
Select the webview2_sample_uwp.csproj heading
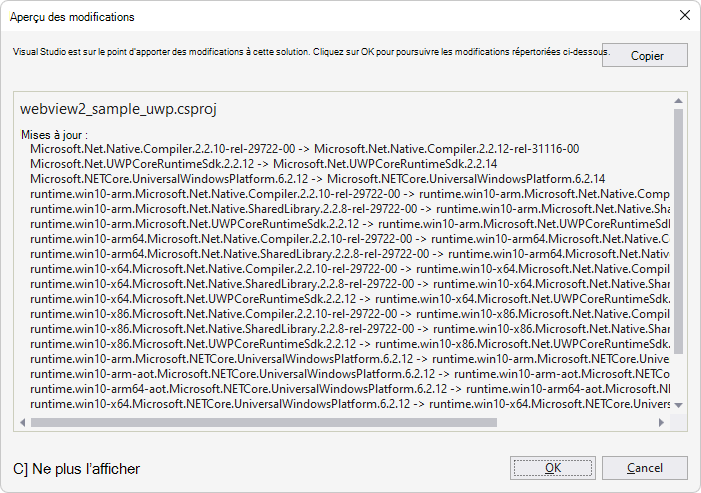(118, 109)
